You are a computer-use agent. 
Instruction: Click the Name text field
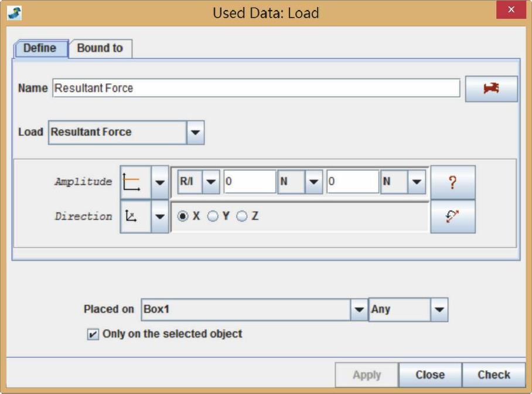point(256,89)
